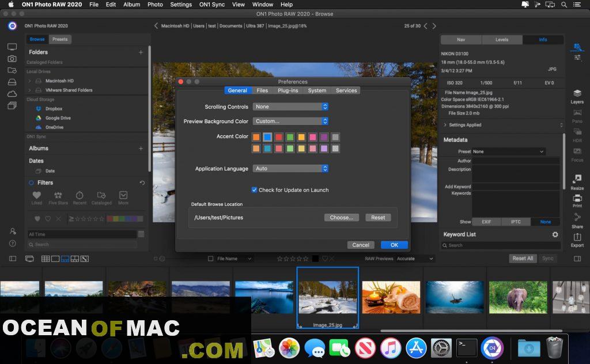Image resolution: width=590 pixels, height=364 pixels.
Task: Add a new album with the plus icon
Action: tap(141, 149)
